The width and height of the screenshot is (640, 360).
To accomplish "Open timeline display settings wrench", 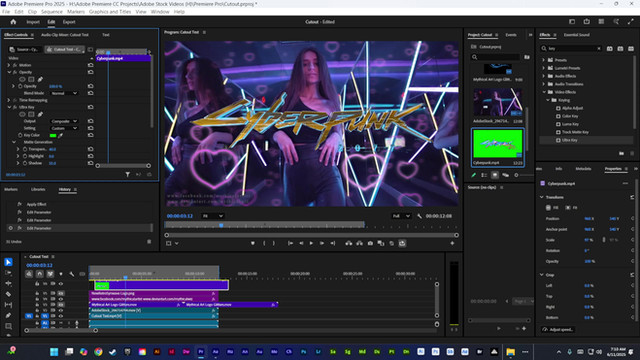I will coord(72,274).
